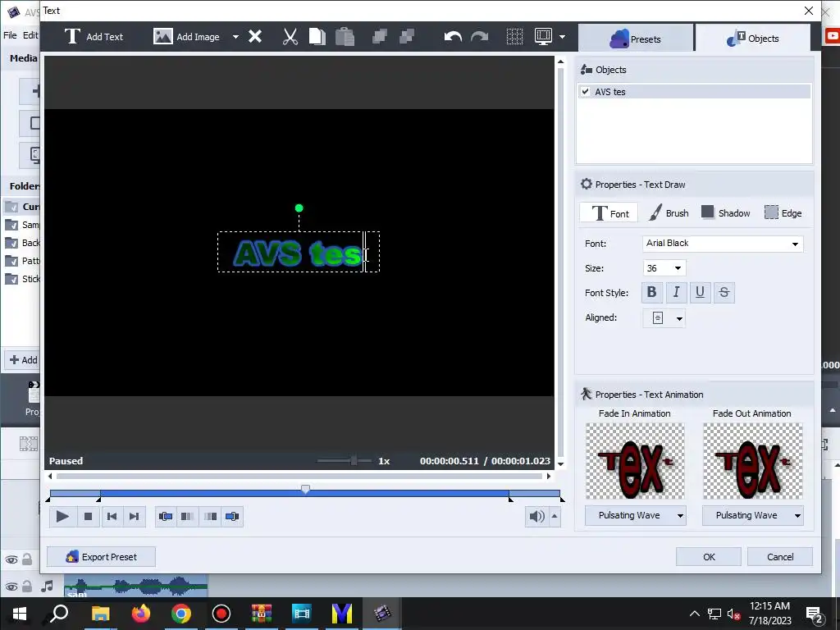Click the Redo arrow icon
This screenshot has width=840, height=630.
point(479,36)
